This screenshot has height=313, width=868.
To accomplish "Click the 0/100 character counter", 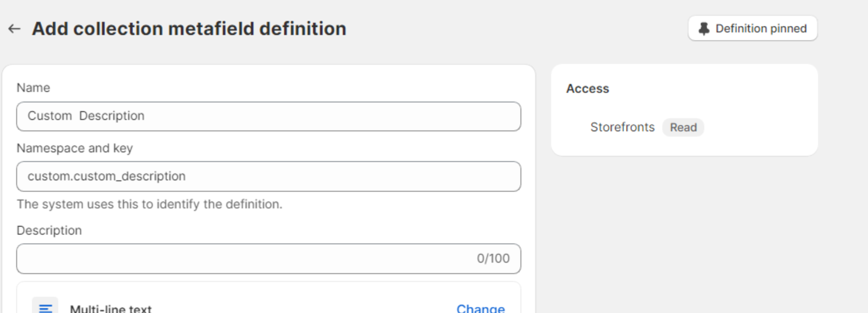I will [493, 259].
